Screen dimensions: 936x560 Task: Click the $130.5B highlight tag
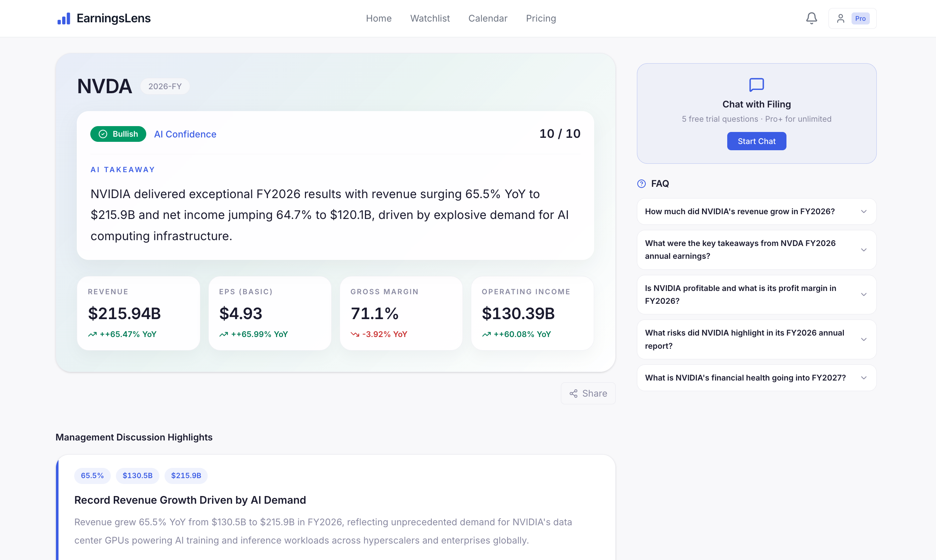(137, 476)
